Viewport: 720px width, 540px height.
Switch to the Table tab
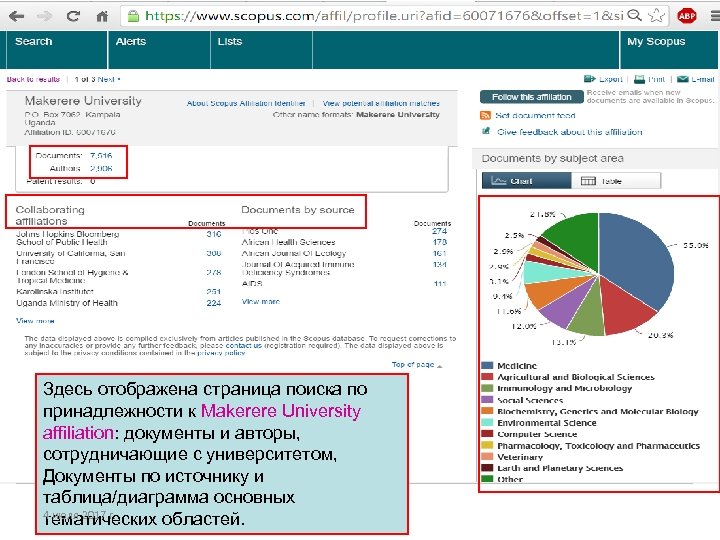[x=616, y=181]
